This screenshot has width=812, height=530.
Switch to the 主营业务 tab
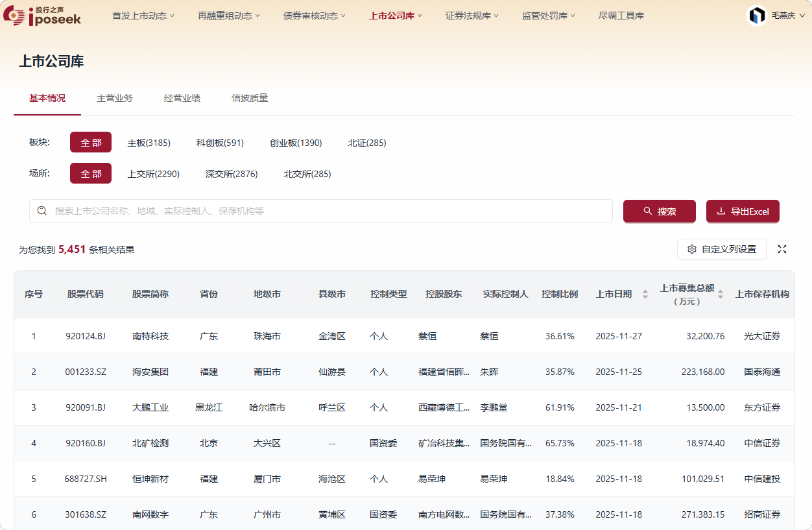click(x=115, y=98)
